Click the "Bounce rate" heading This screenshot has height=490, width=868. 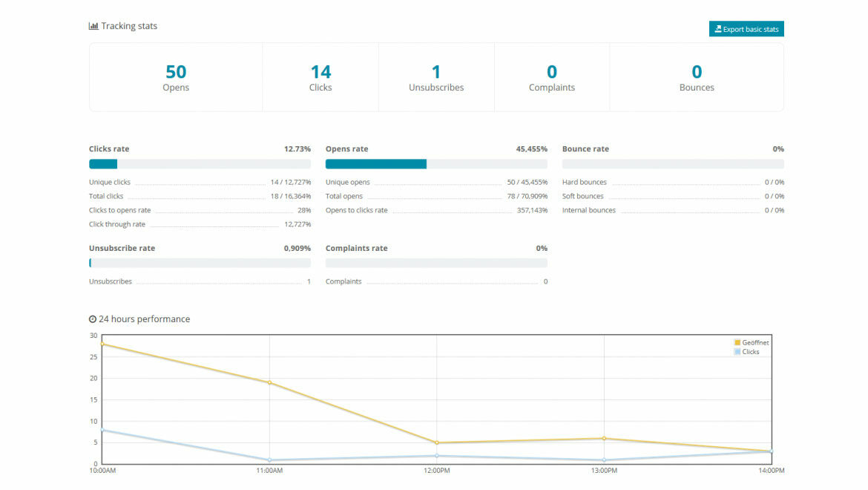[x=585, y=149]
